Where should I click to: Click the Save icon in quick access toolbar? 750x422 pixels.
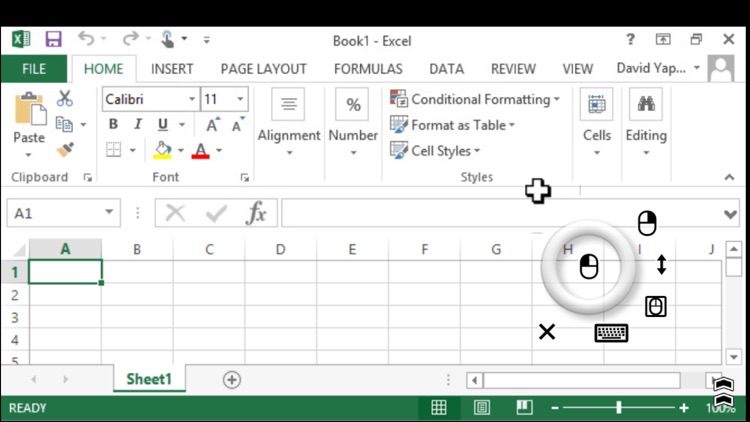pos(53,39)
